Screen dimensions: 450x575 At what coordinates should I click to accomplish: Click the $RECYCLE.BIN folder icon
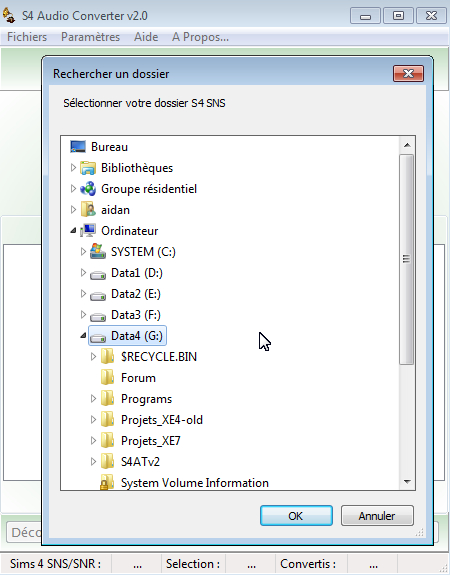point(107,356)
